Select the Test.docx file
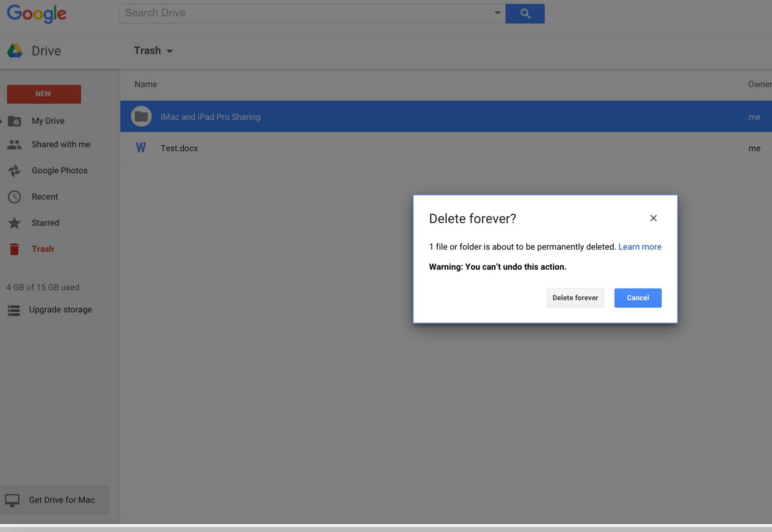This screenshot has height=532, width=772. (x=446, y=148)
